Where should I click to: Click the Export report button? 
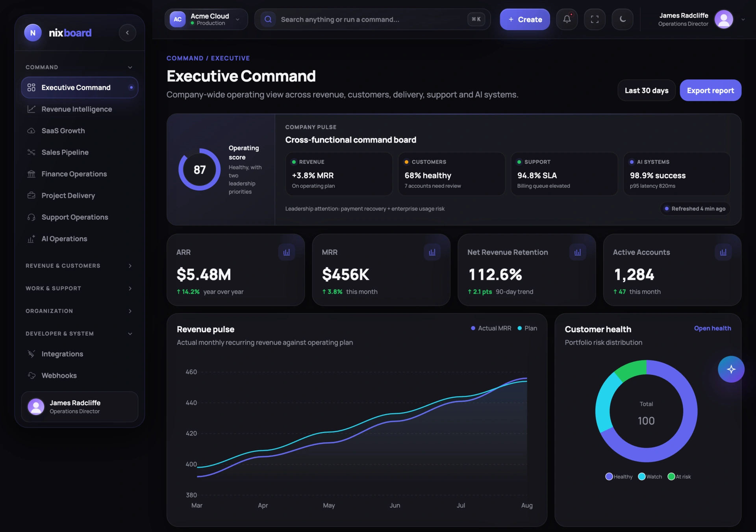710,91
